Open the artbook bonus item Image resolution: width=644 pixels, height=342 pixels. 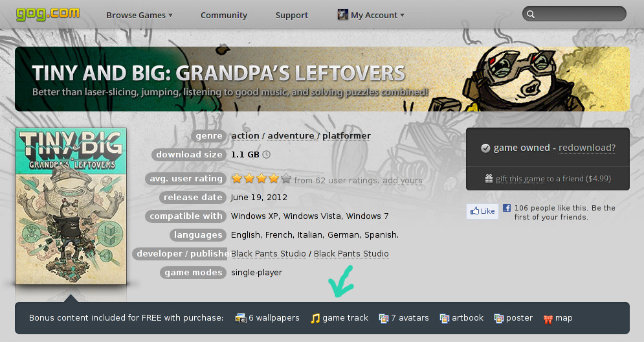coord(461,318)
